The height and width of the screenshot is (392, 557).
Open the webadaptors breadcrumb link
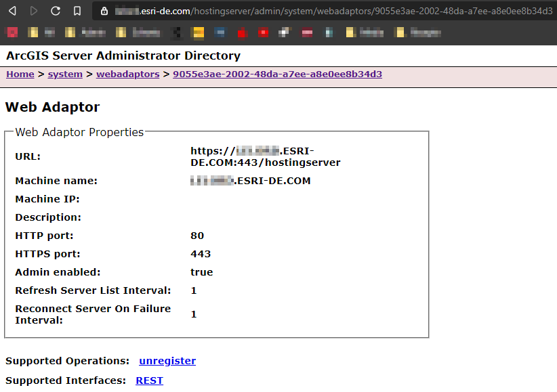pyautogui.click(x=127, y=74)
